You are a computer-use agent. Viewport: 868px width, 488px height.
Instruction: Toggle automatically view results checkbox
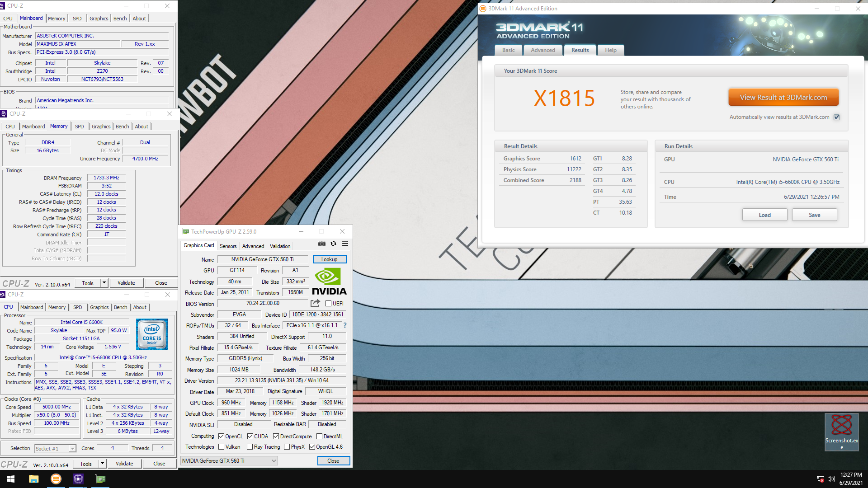pyautogui.click(x=837, y=117)
